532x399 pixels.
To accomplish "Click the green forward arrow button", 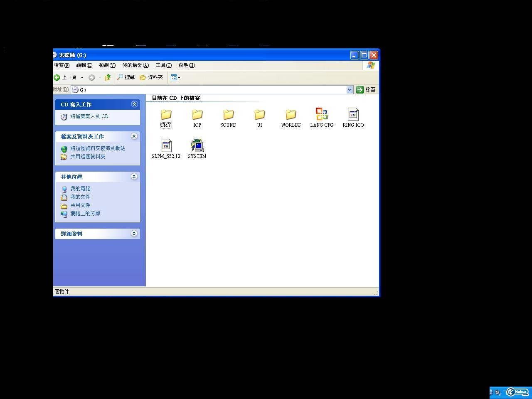I will click(x=92, y=77).
